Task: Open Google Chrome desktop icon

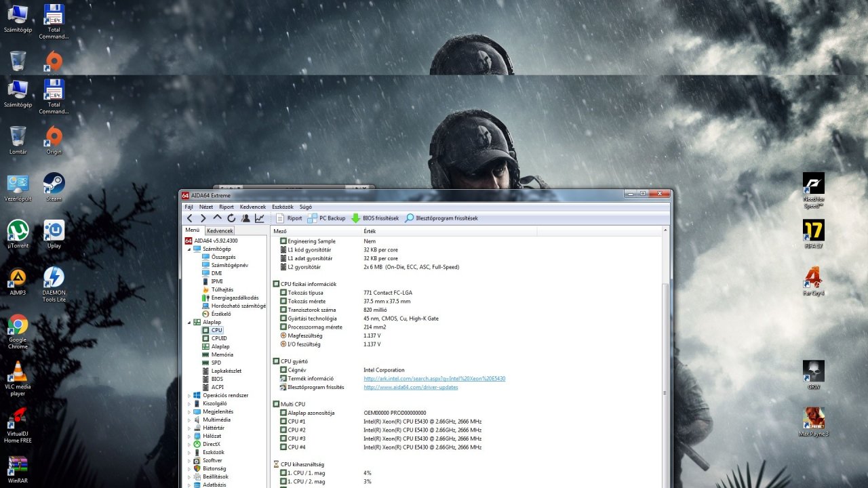Action: (18, 331)
